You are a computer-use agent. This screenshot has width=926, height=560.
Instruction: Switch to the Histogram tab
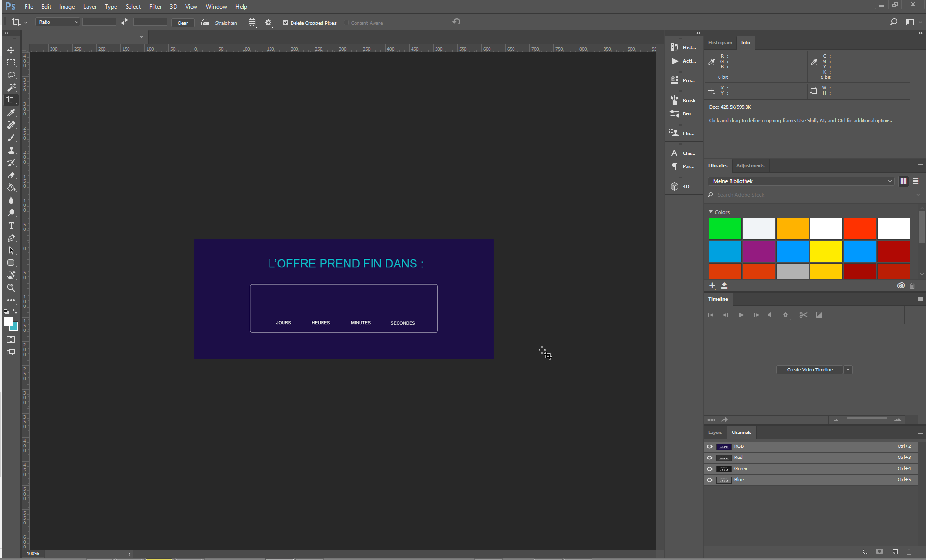click(720, 43)
